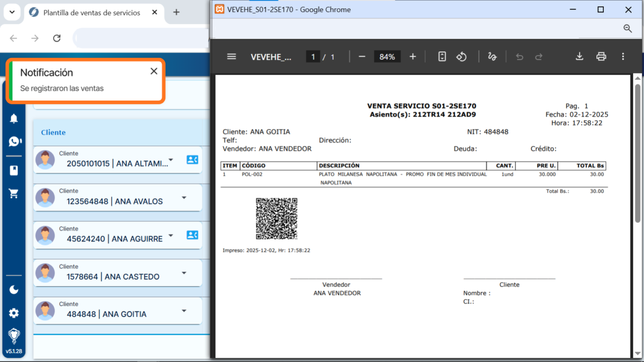
Task: Open the WhatsApp chat sidebar icon
Action: tap(14, 142)
